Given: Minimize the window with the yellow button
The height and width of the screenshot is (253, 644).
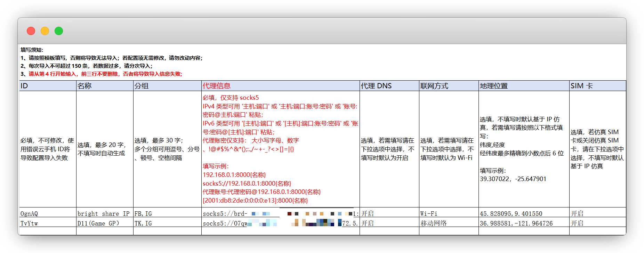Looking at the screenshot, I should pyautogui.click(x=45, y=31).
